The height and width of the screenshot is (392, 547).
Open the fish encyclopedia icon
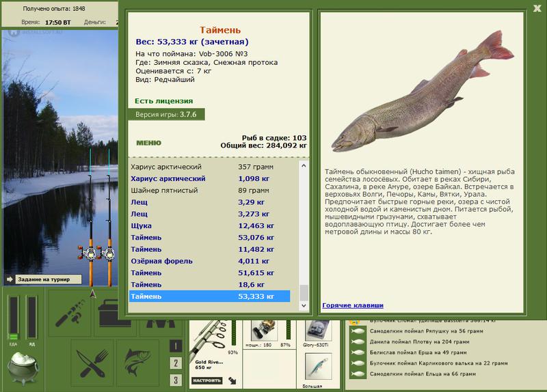(x=137, y=363)
